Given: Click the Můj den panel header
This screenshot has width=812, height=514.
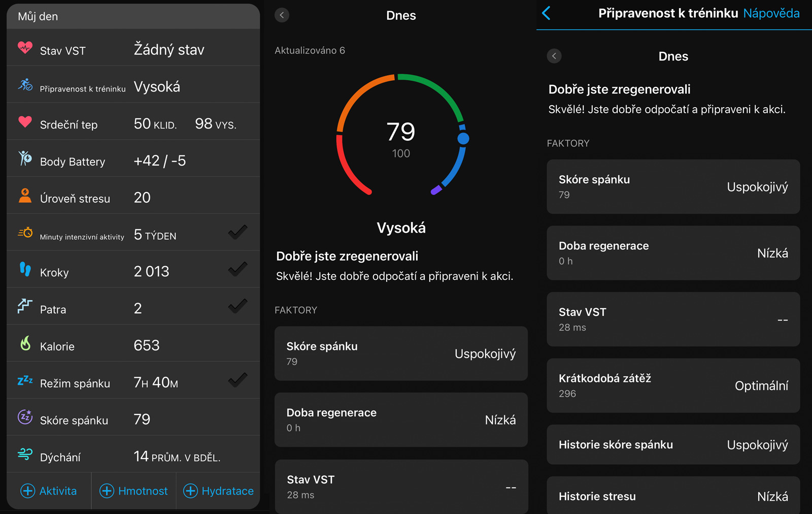Looking at the screenshot, I should 133,16.
